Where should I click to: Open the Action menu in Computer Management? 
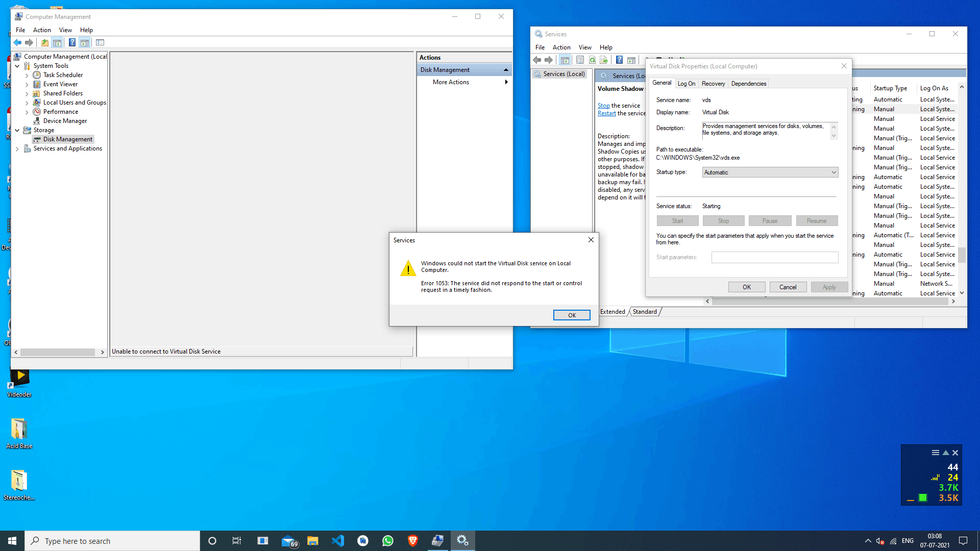pyautogui.click(x=42, y=30)
